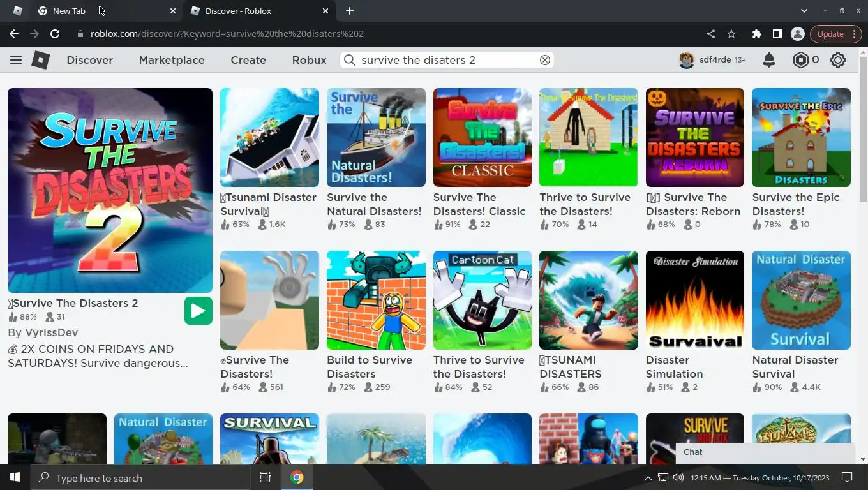Image resolution: width=868 pixels, height=490 pixels.
Task: Open Task View on taskbar
Action: tap(266, 477)
